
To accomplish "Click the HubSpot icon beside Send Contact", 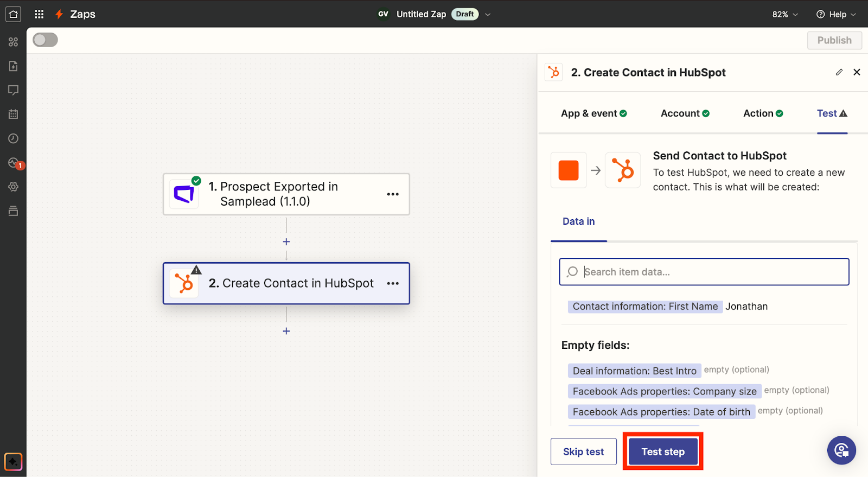I will [x=623, y=170].
